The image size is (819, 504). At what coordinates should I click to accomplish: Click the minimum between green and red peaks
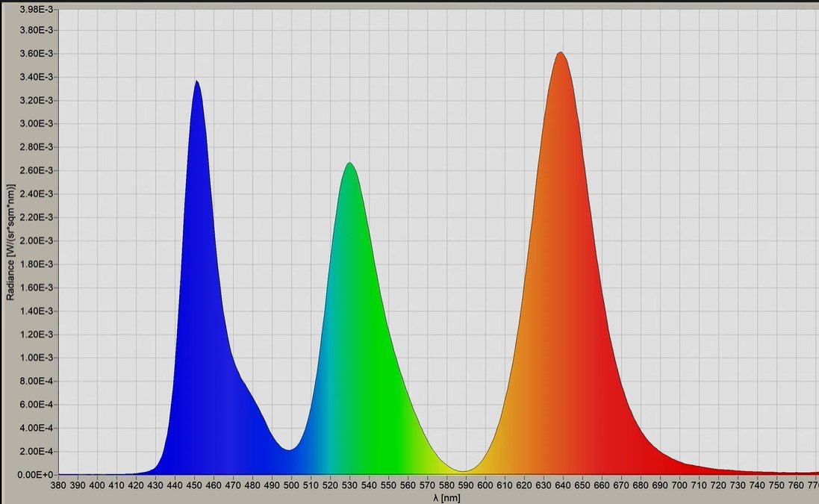pyautogui.click(x=464, y=470)
